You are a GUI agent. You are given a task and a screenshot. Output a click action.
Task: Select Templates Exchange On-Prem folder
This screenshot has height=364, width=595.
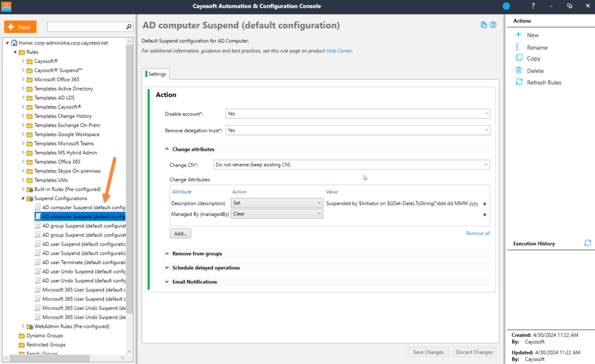[x=67, y=125]
